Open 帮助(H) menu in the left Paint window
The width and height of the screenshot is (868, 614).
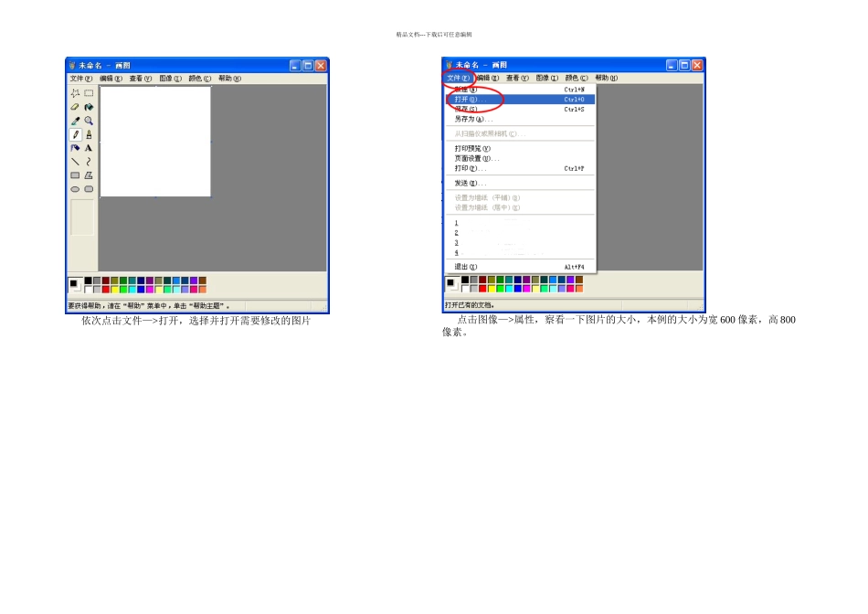(x=229, y=79)
